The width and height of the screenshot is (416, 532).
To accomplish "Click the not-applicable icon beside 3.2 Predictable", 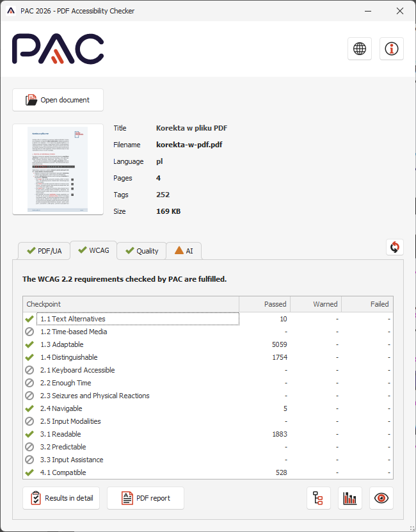I will [x=29, y=447].
